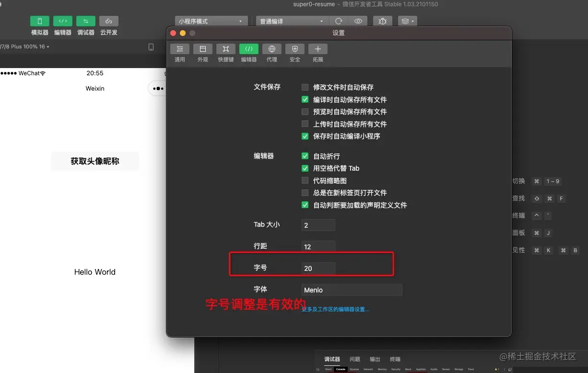Viewport: 588px width, 373px height.
Task: Switch to the 输出 panel tab
Action: coord(375,359)
